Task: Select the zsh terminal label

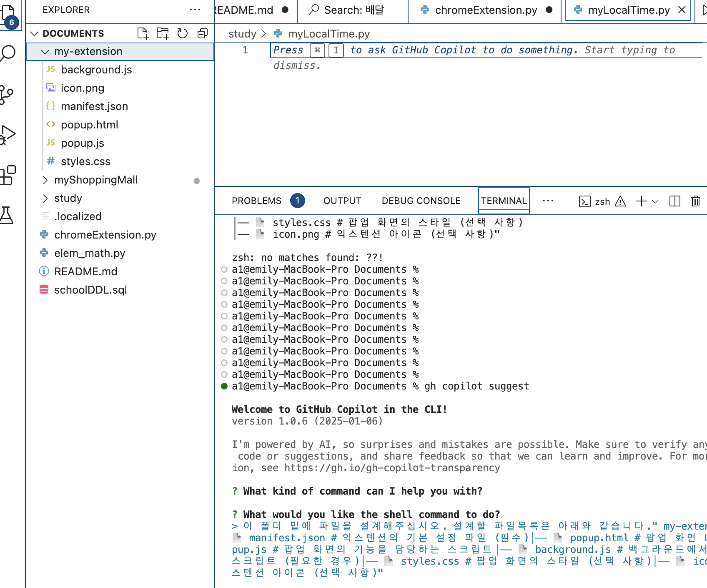Action: pyautogui.click(x=602, y=201)
